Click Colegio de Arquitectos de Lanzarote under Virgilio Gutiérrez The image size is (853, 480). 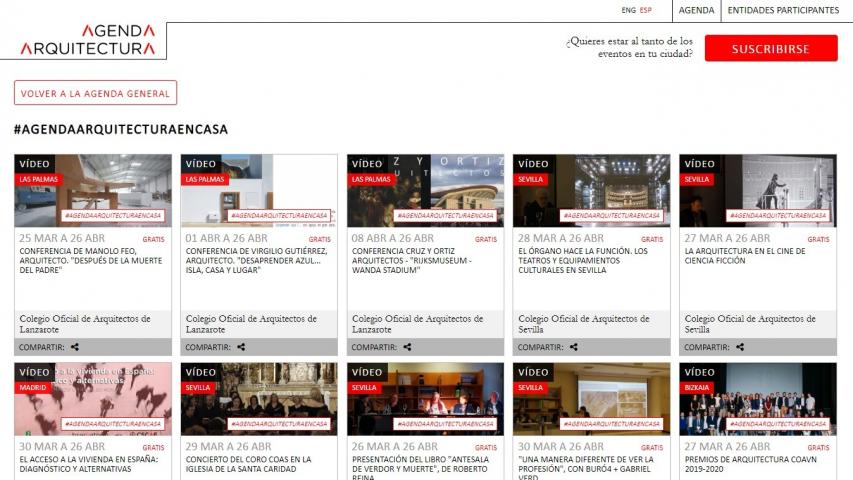[251, 324]
